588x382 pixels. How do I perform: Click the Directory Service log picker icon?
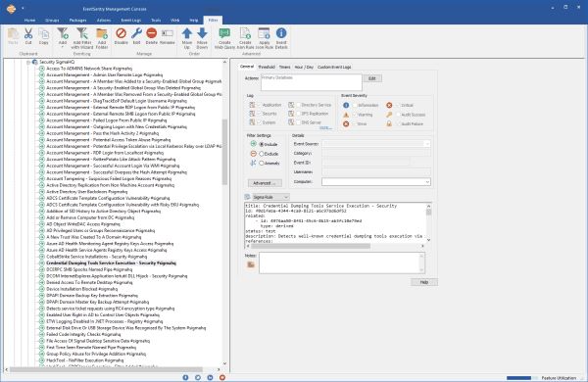coord(291,105)
